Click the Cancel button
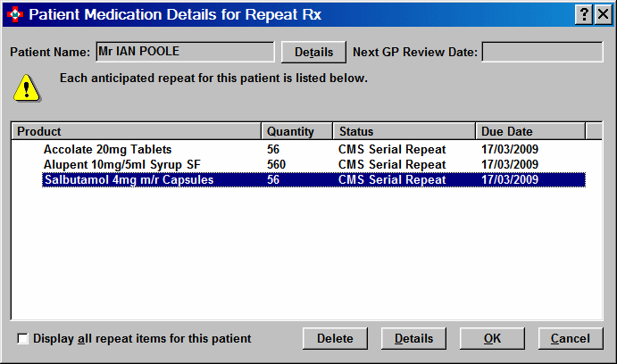The width and height of the screenshot is (617, 364). (x=570, y=339)
